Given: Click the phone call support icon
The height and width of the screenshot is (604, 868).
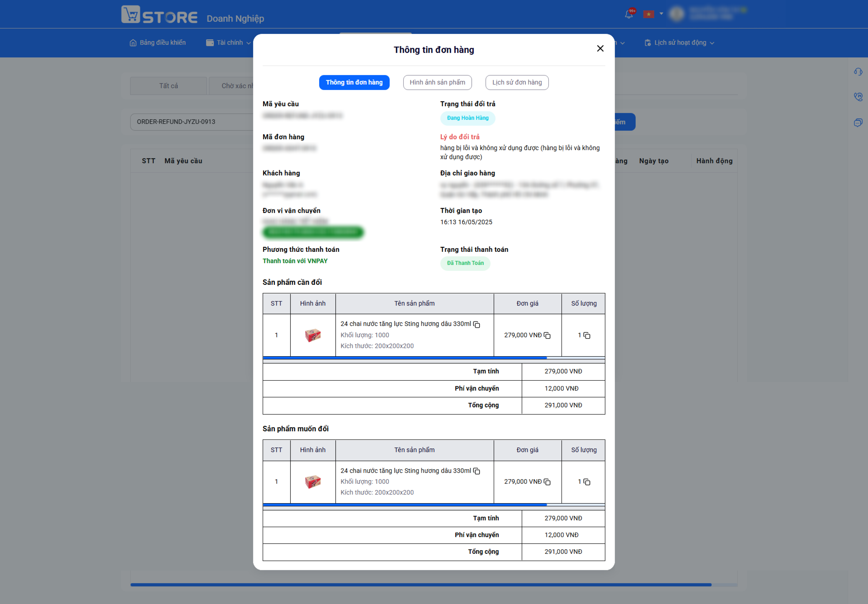Looking at the screenshot, I should (x=858, y=97).
